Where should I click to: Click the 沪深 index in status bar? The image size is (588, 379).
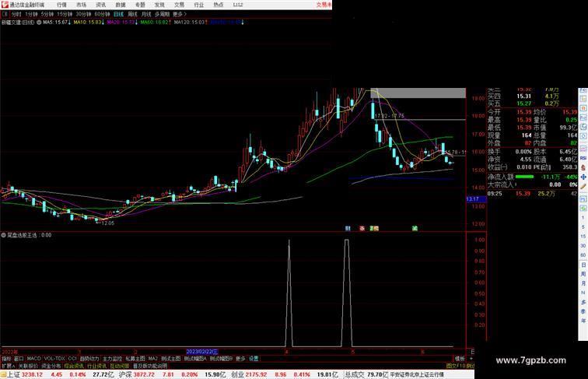coord(126,374)
